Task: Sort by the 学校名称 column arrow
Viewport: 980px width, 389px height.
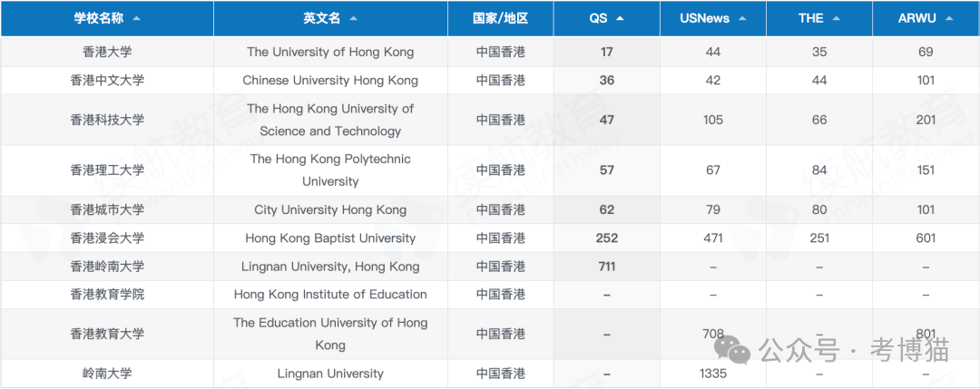Action: 136,18
